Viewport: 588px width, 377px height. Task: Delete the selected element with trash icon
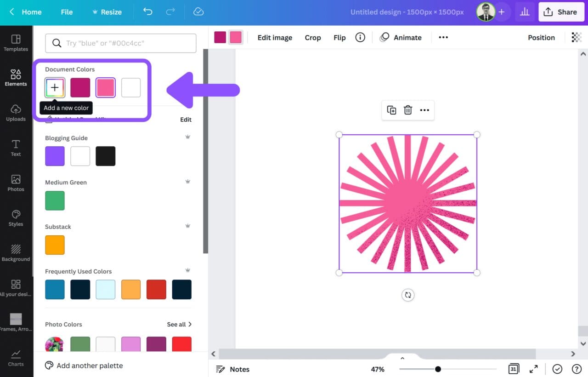click(x=407, y=110)
